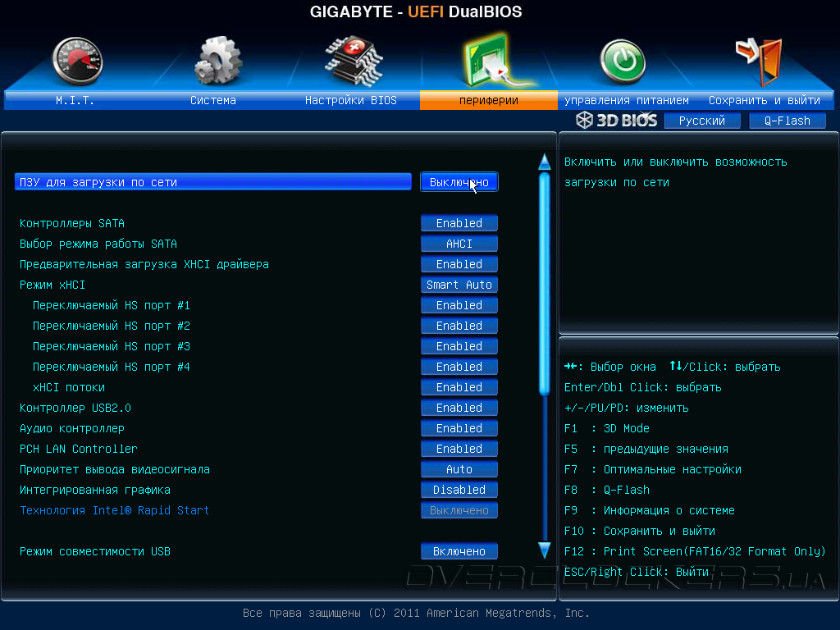The width and height of the screenshot is (840, 630).
Task: Click the Save and Exit door icon
Action: tap(760, 62)
